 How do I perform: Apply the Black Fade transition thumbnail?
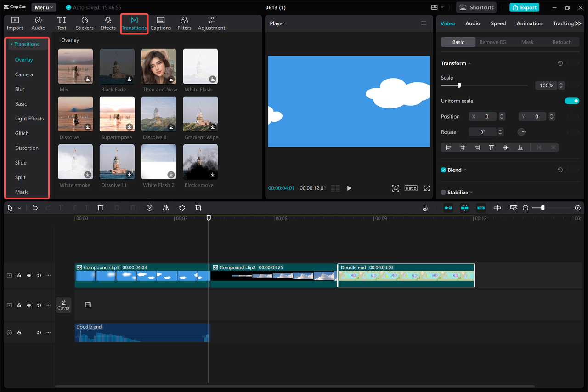[x=117, y=66]
